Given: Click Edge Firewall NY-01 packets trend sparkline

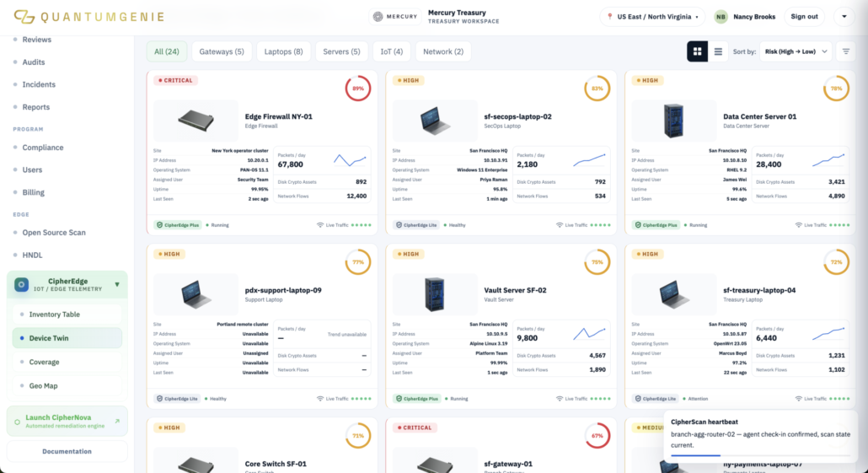Looking at the screenshot, I should point(350,161).
